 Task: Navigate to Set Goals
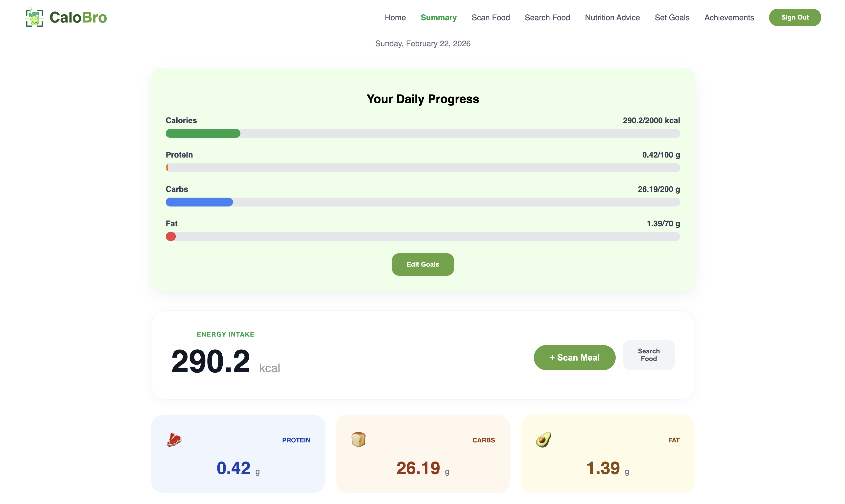pyautogui.click(x=672, y=18)
